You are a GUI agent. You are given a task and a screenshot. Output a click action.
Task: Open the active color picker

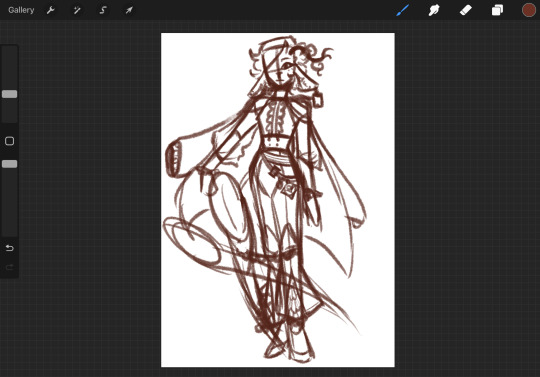tap(529, 10)
